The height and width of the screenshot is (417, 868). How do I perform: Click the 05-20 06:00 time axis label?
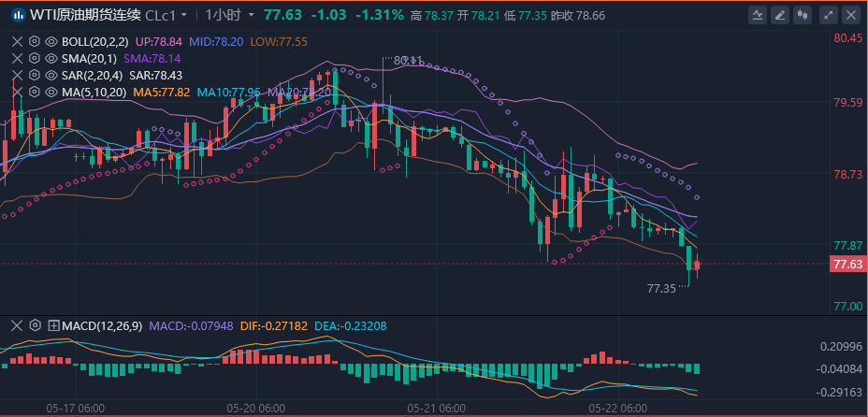(x=256, y=408)
